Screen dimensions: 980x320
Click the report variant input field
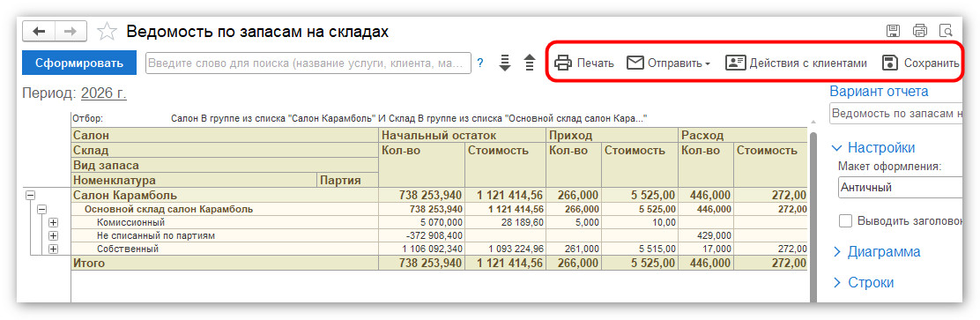click(x=895, y=115)
